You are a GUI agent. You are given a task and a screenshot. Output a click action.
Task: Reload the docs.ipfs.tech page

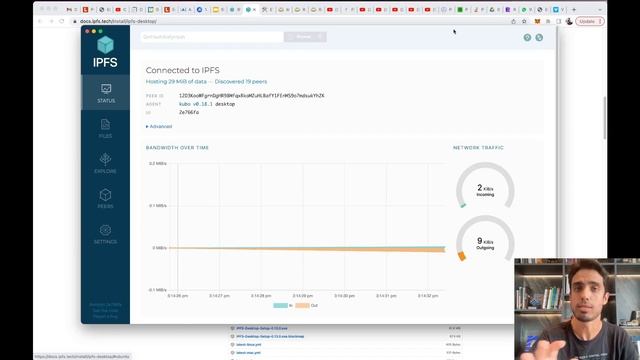click(62, 21)
